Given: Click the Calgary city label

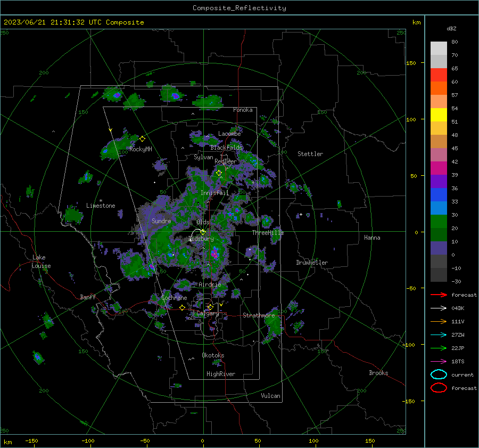Looking at the screenshot, I should pos(208,313).
